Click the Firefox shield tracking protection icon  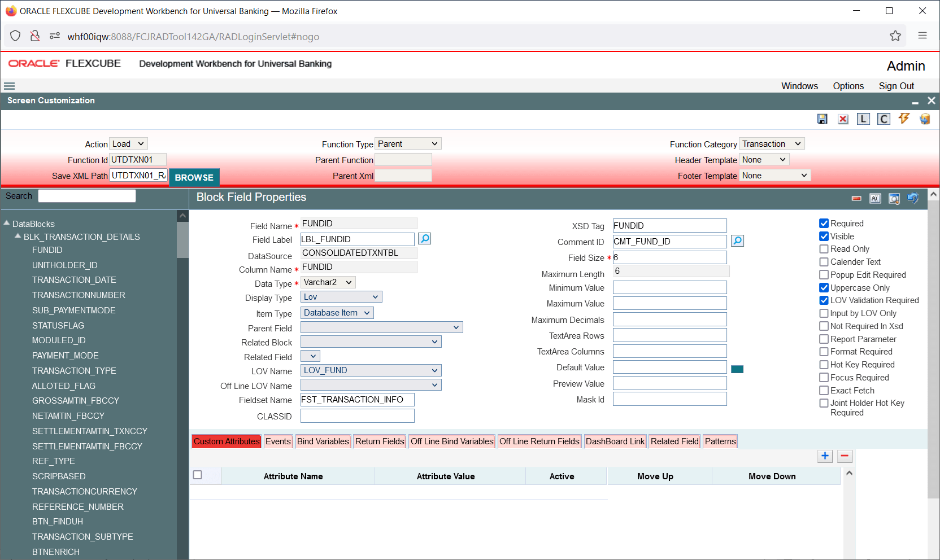point(15,36)
